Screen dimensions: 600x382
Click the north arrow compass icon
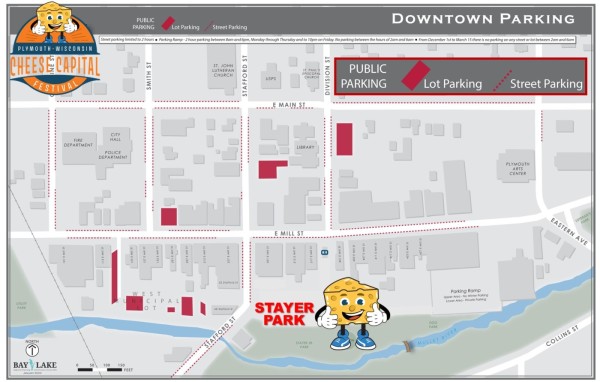click(32, 349)
